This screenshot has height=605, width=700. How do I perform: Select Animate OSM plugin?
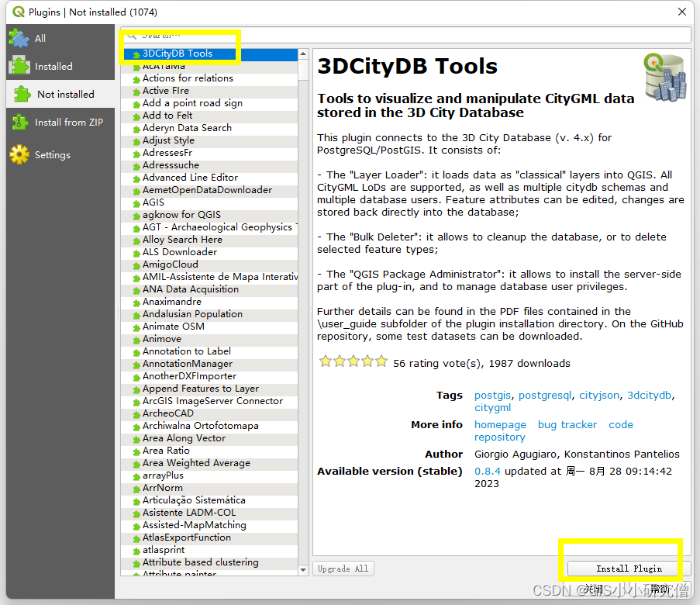209,327
